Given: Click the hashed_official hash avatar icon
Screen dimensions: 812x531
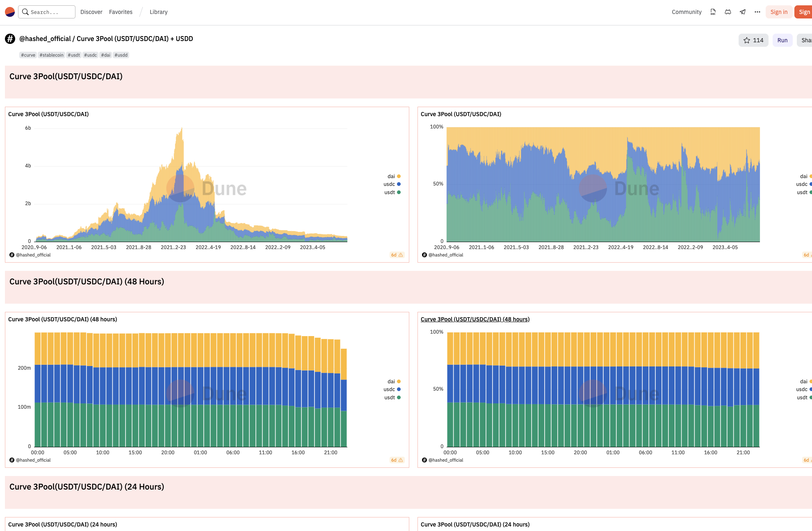Looking at the screenshot, I should coord(10,39).
